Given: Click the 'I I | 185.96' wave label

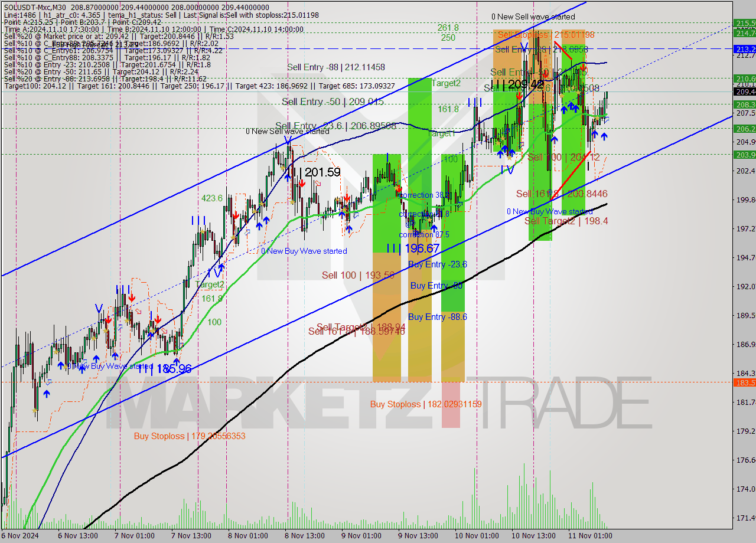Looking at the screenshot, I should click(165, 369).
